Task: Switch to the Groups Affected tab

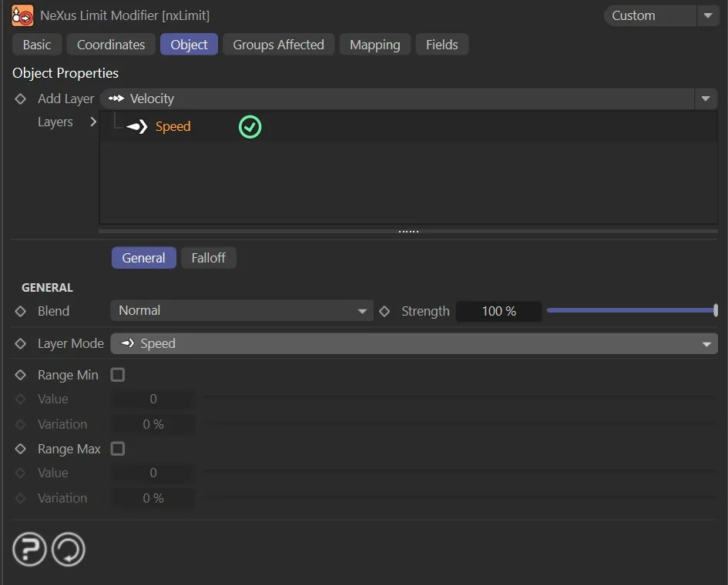Action: click(x=278, y=45)
